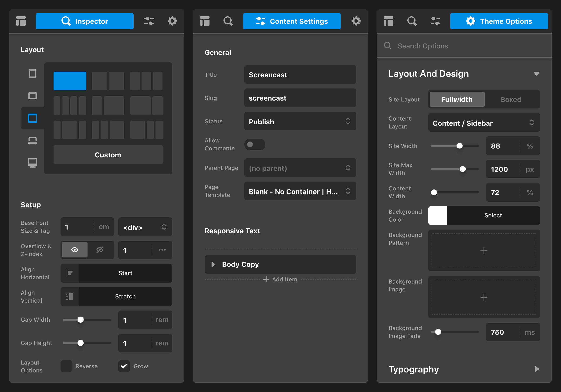The image size is (561, 392).
Task: Switch to the Content Settings tab
Action: pos(292,21)
